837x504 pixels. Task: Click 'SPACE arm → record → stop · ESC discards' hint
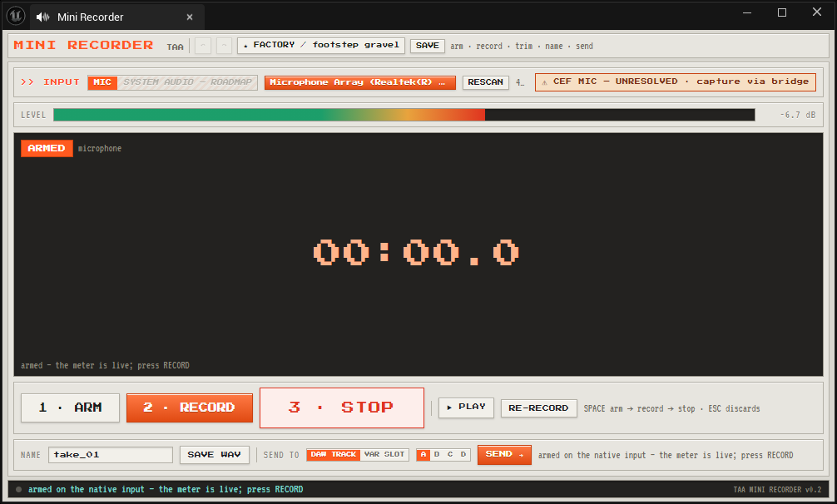pos(671,408)
